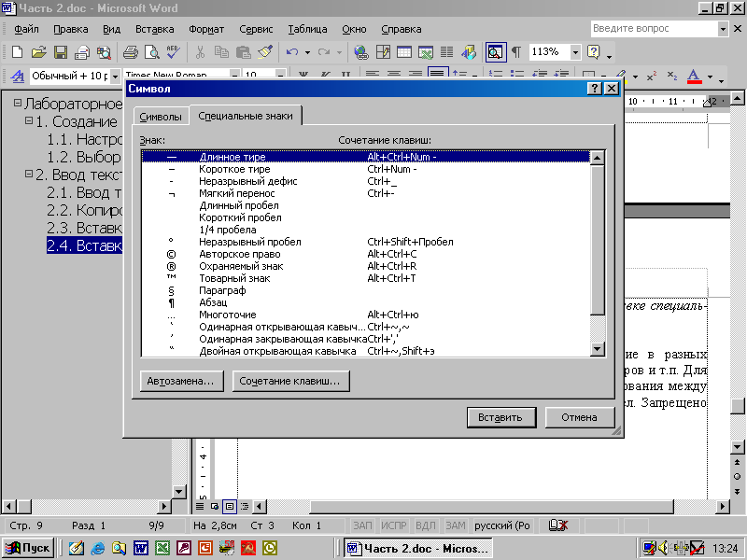Run spelling check (ABC checkmark icon)
This screenshot has width=747, height=560.
[x=174, y=52]
